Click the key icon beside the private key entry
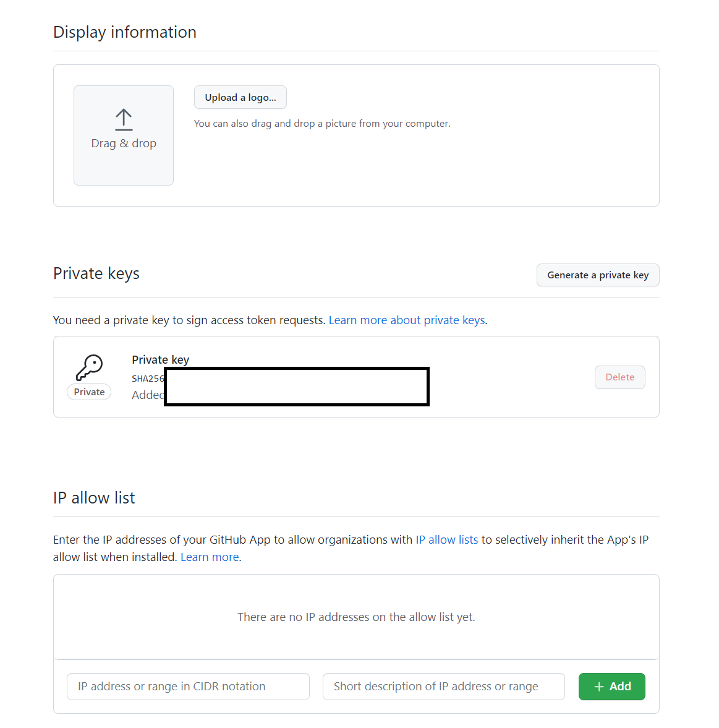This screenshot has width=719, height=728. pos(89,367)
